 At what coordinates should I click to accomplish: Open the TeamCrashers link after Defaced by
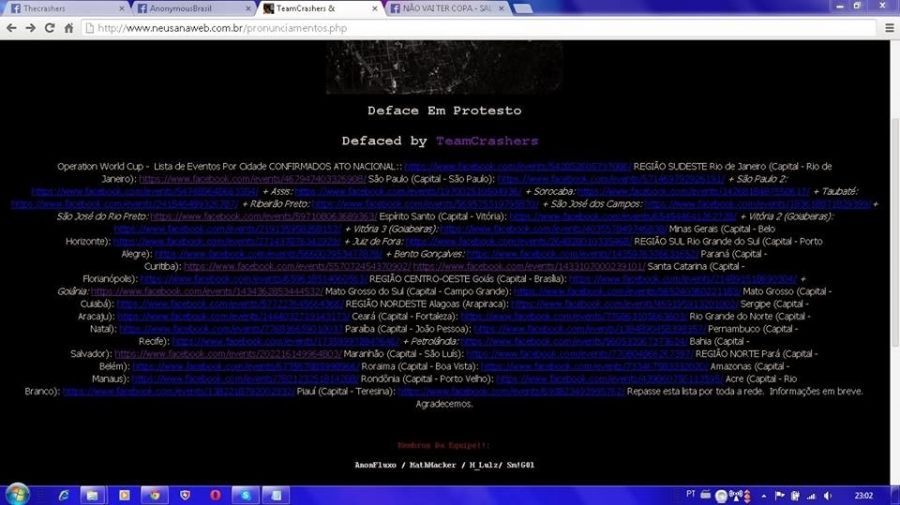[487, 141]
